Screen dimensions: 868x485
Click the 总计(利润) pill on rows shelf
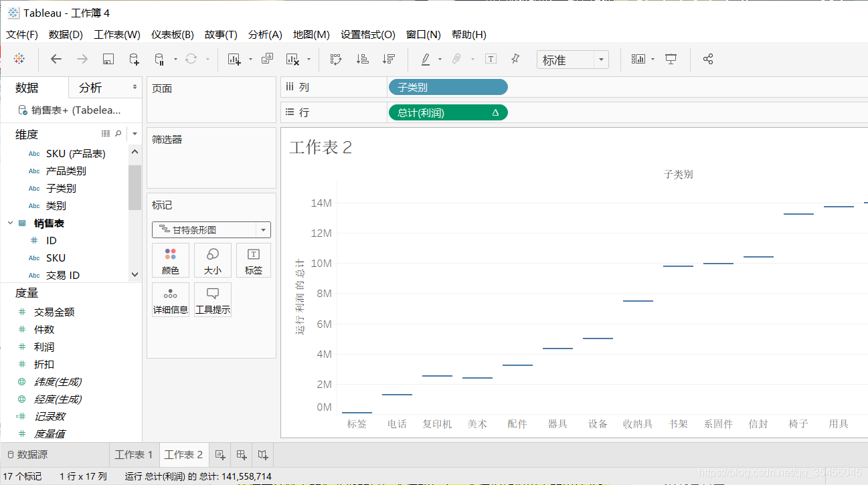coord(448,113)
